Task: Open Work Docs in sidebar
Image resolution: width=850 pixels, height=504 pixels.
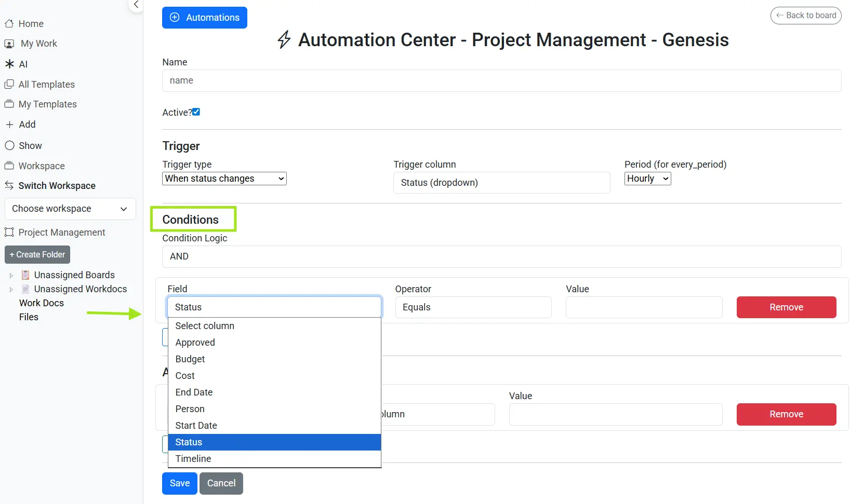Action: pyautogui.click(x=42, y=303)
